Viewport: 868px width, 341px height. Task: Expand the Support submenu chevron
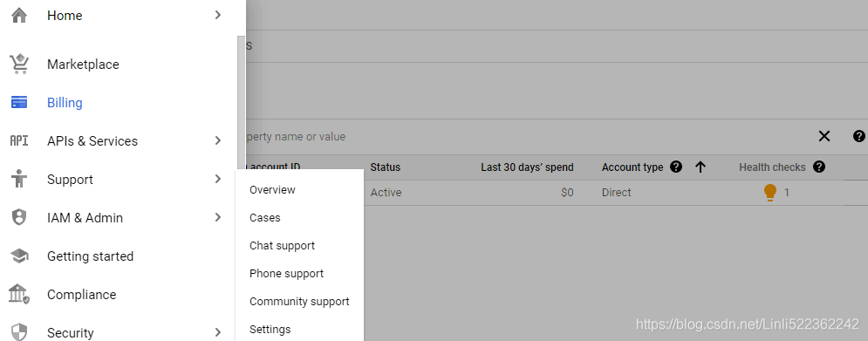tap(218, 179)
